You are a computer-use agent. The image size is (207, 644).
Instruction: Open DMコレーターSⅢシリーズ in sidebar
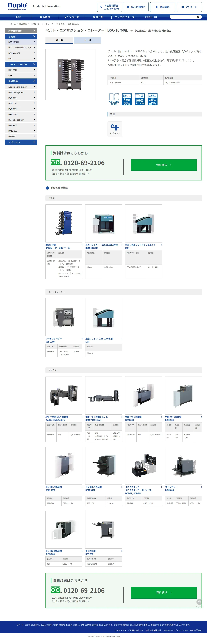click(21, 48)
